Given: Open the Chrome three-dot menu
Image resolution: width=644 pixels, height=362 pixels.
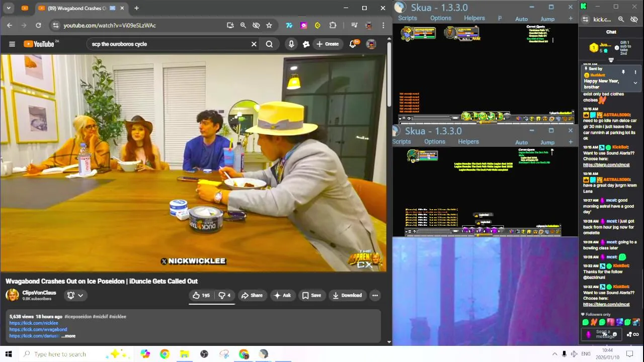Looking at the screenshot, I should coord(383,25).
